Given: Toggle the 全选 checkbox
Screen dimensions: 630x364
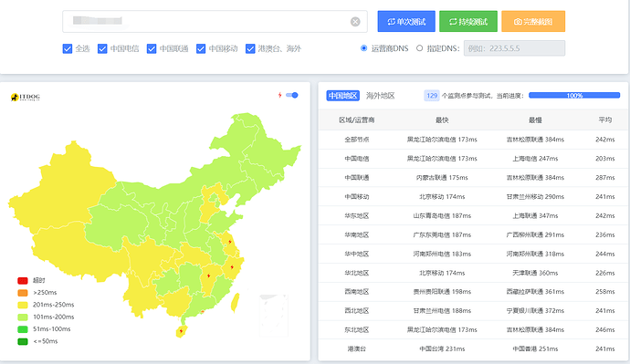Looking at the screenshot, I should click(x=68, y=48).
